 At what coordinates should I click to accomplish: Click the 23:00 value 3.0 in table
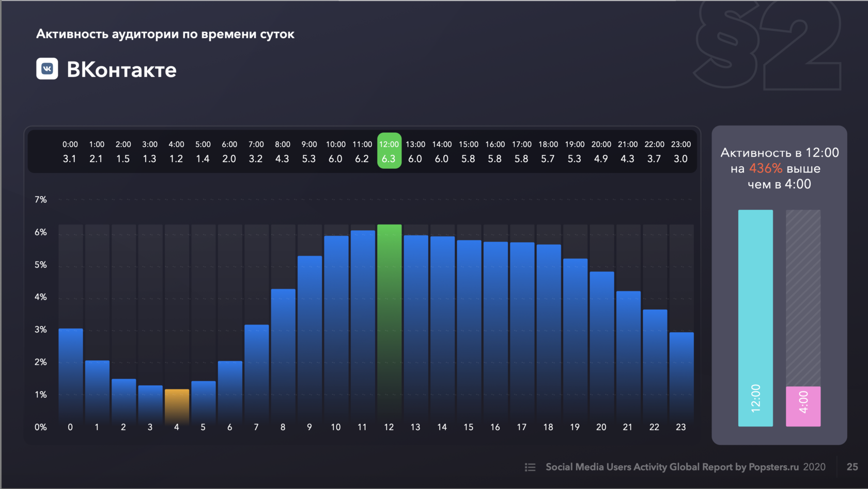click(x=680, y=159)
